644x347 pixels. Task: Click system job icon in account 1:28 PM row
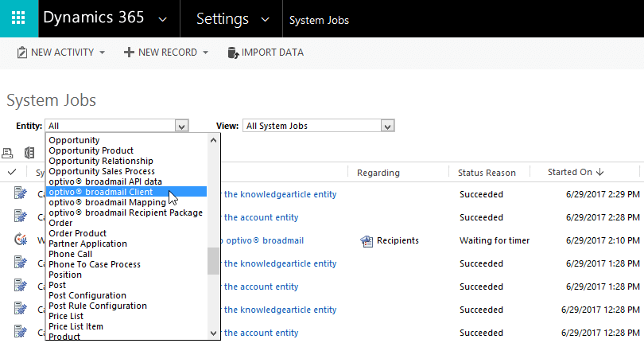coord(20,284)
